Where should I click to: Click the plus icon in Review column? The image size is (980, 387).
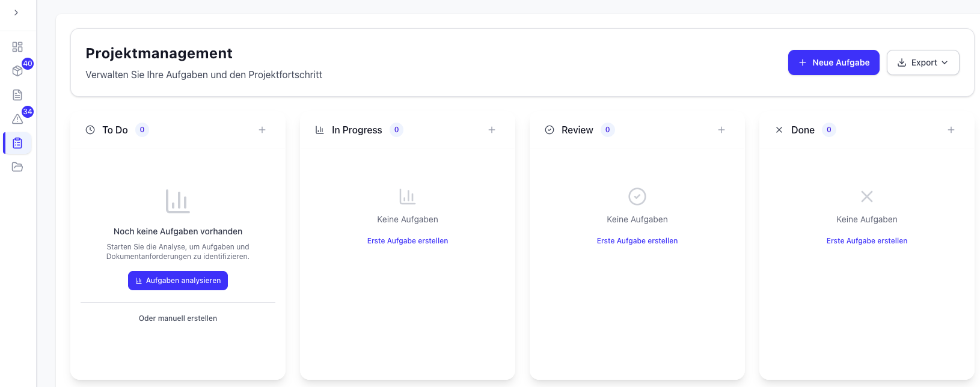pos(721,130)
